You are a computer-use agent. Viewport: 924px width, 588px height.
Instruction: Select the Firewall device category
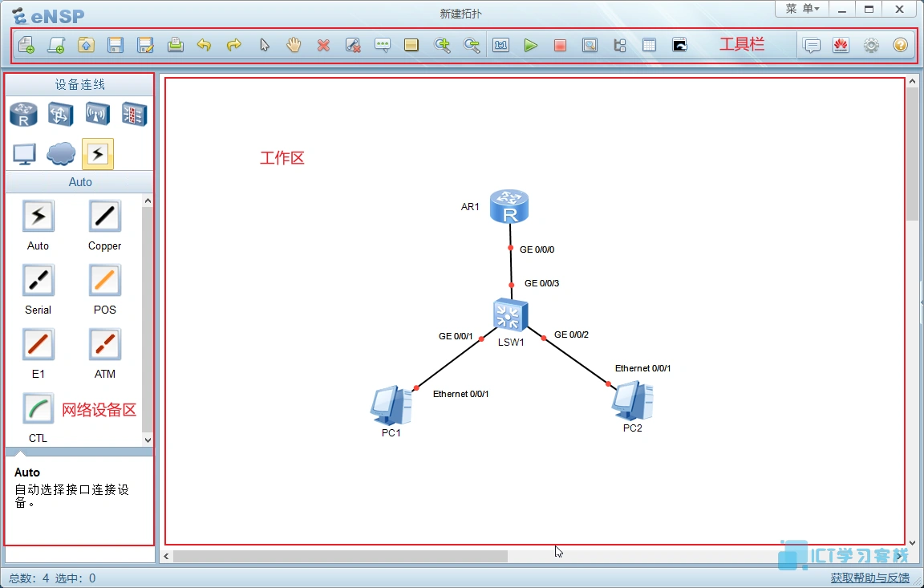(135, 114)
